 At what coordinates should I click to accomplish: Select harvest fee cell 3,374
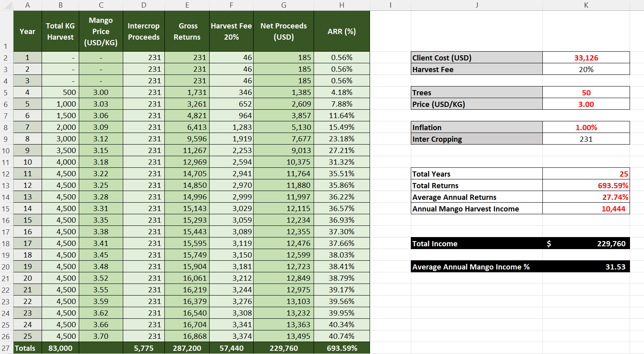231,336
